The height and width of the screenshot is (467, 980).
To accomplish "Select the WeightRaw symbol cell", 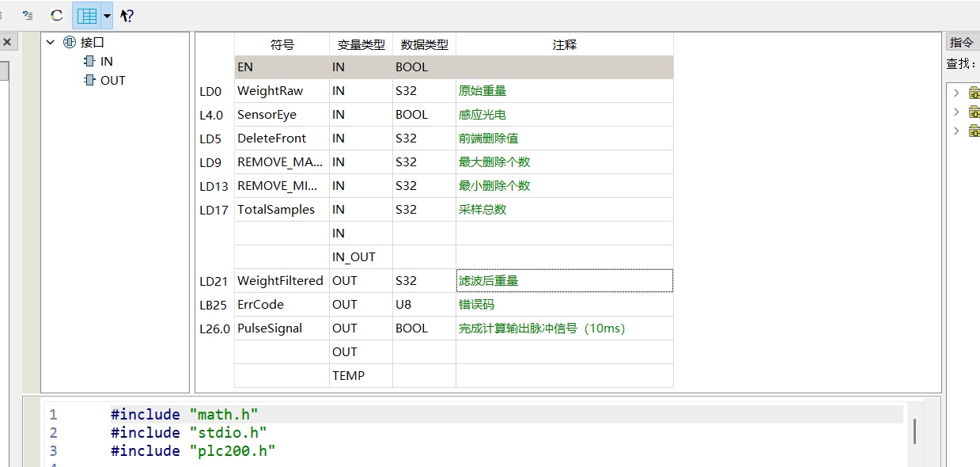I will coord(282,91).
